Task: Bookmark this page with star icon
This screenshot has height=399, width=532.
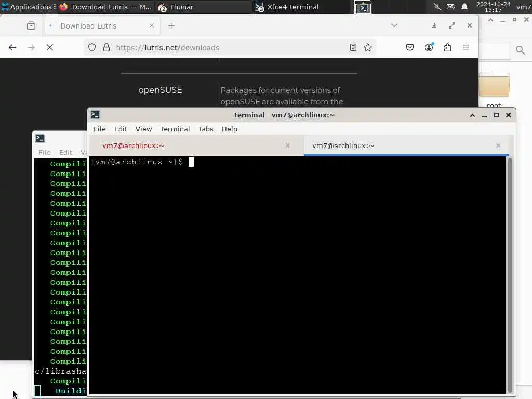Action: coord(368,47)
